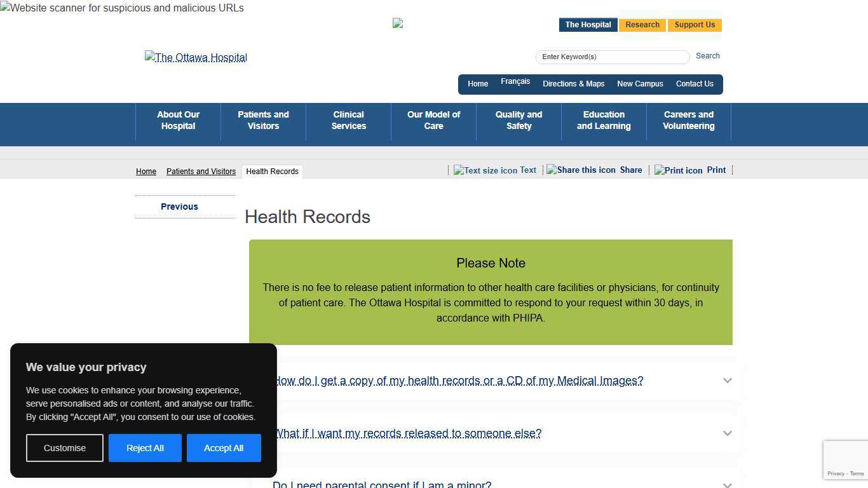Expand "How do I get a copy of my health records"
This screenshot has width=868, height=488.
point(458,381)
